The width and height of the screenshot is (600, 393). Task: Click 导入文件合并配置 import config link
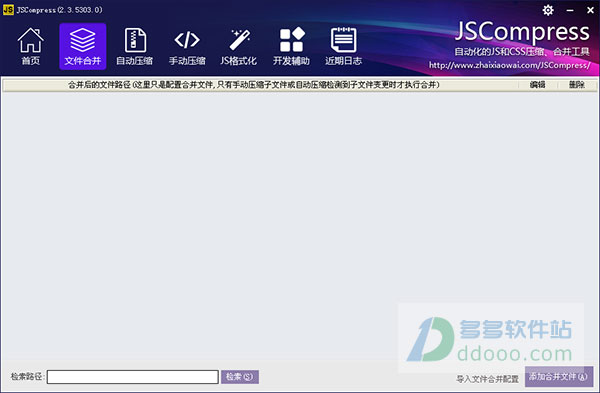488,379
